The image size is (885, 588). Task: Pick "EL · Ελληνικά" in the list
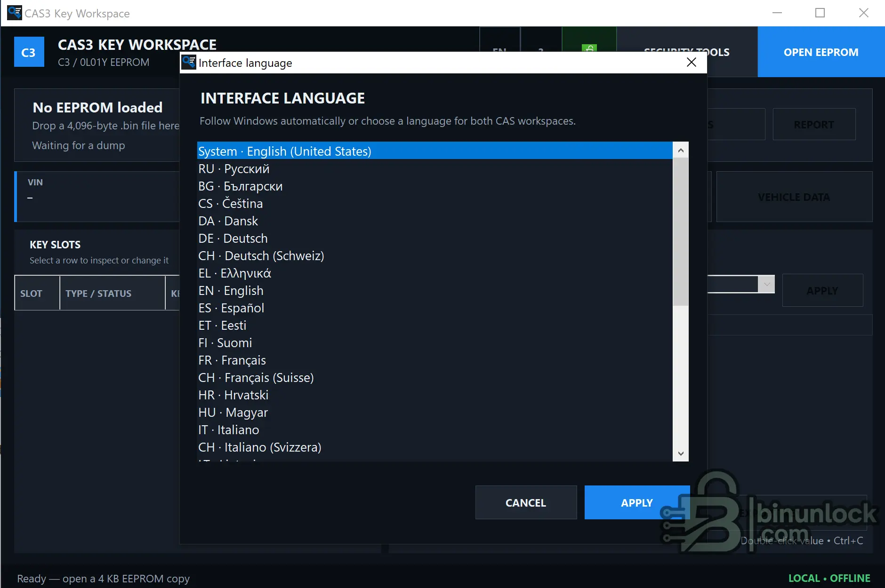(435, 273)
